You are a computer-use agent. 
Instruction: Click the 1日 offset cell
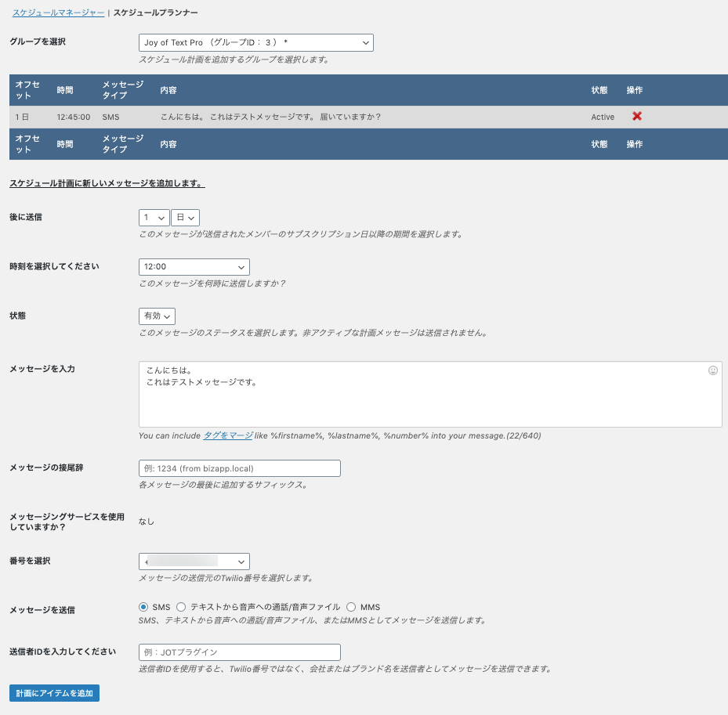pos(22,117)
